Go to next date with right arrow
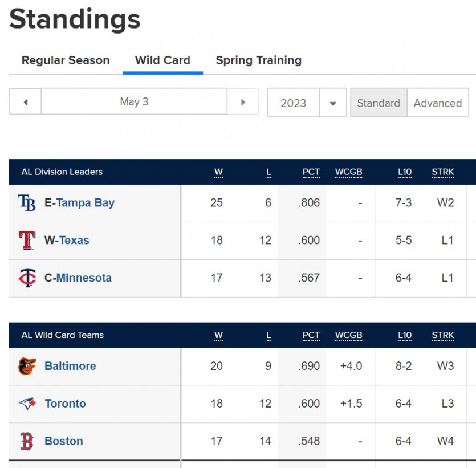 [243, 102]
